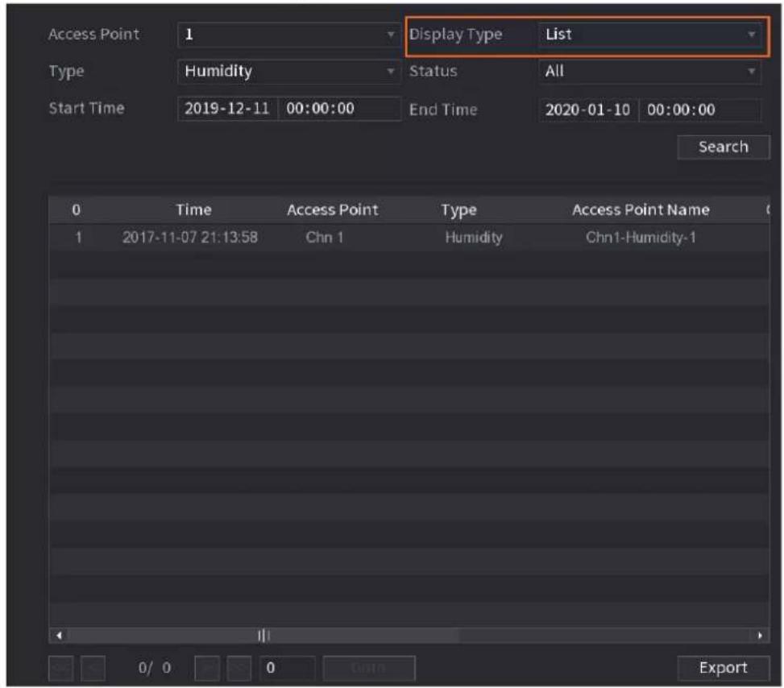Click the right scroll arrow of the table
The width and height of the screenshot is (784, 688).
click(x=760, y=636)
